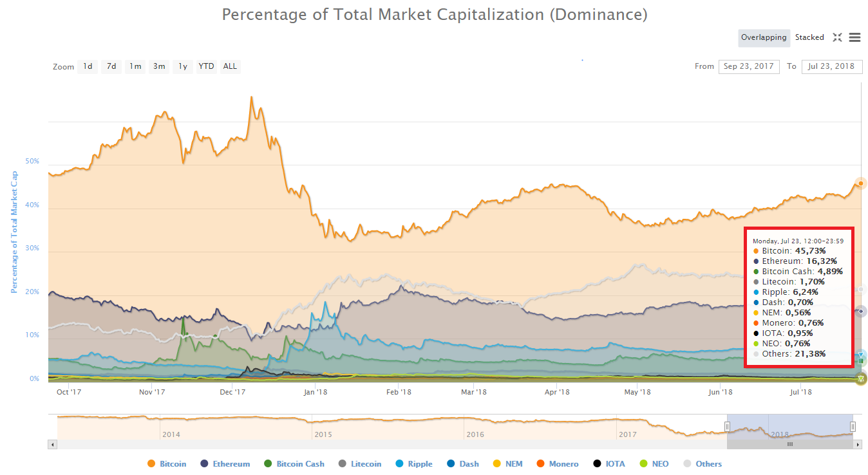This screenshot has width=868, height=475.
Task: Click the 1y zoom button
Action: click(x=181, y=66)
